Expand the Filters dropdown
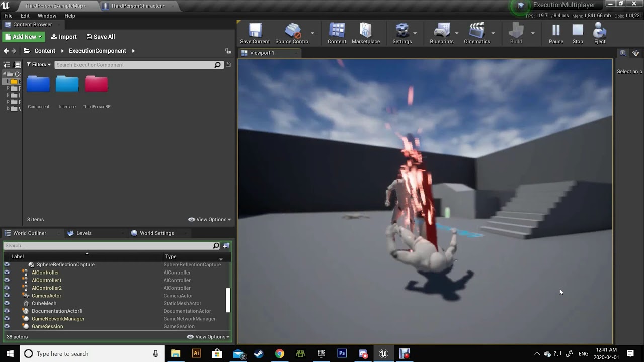The height and width of the screenshot is (362, 644). click(x=39, y=65)
